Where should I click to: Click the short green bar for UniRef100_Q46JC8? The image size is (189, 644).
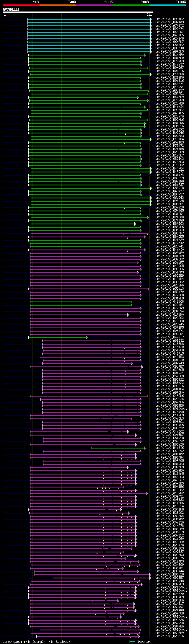pos(81,302)
